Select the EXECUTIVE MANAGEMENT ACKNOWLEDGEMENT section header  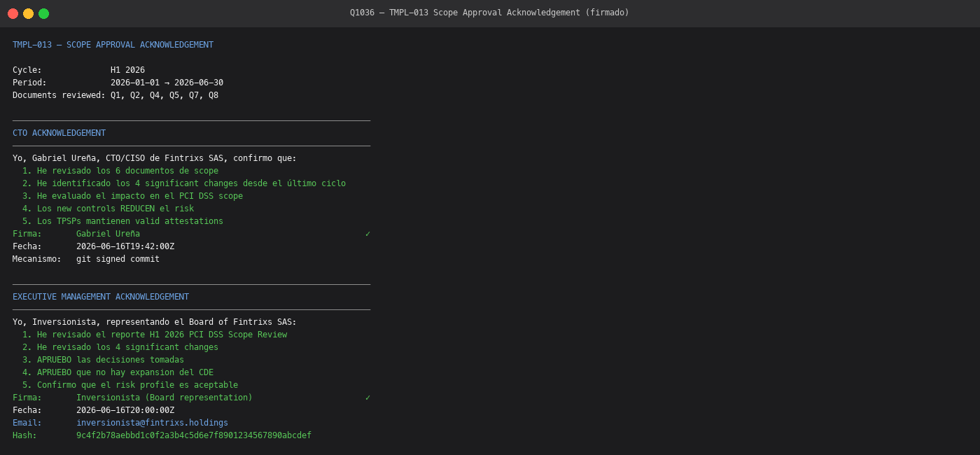point(101,297)
